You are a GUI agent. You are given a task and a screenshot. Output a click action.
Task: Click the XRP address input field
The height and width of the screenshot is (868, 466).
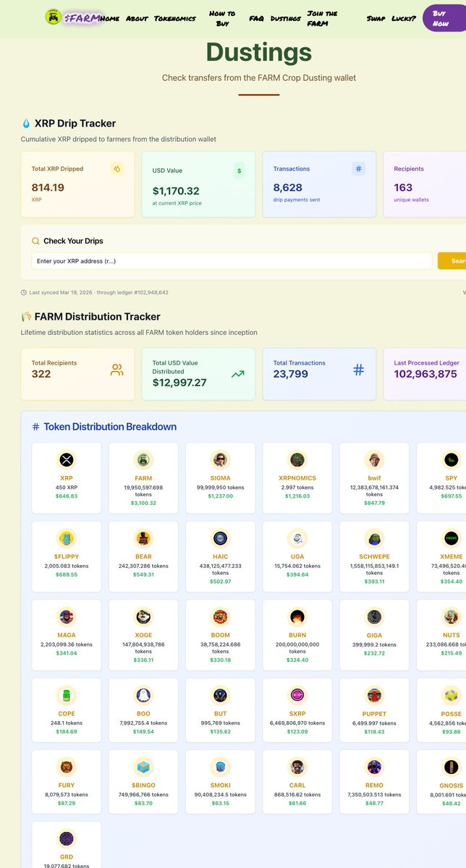232,260
